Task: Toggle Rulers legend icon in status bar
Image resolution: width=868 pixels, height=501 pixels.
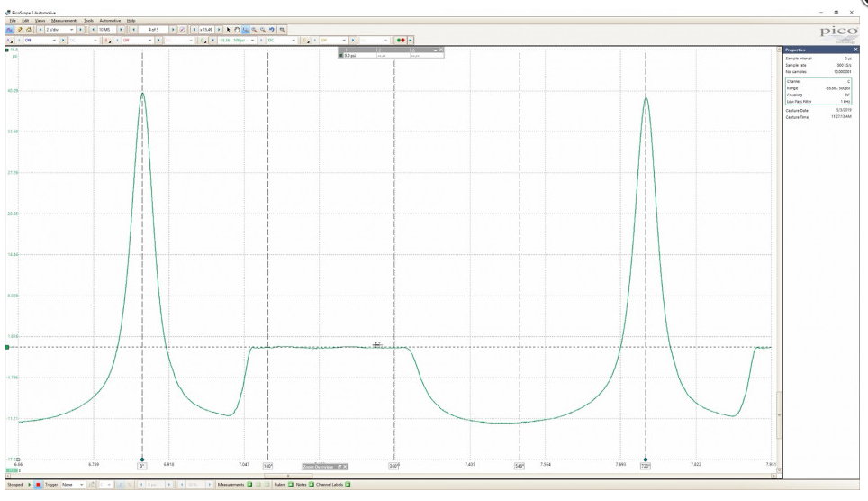Action: [x=291, y=485]
